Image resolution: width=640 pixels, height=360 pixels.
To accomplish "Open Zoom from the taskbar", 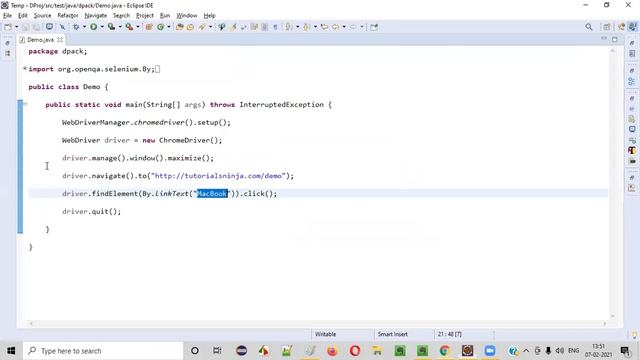I will tap(490, 351).
